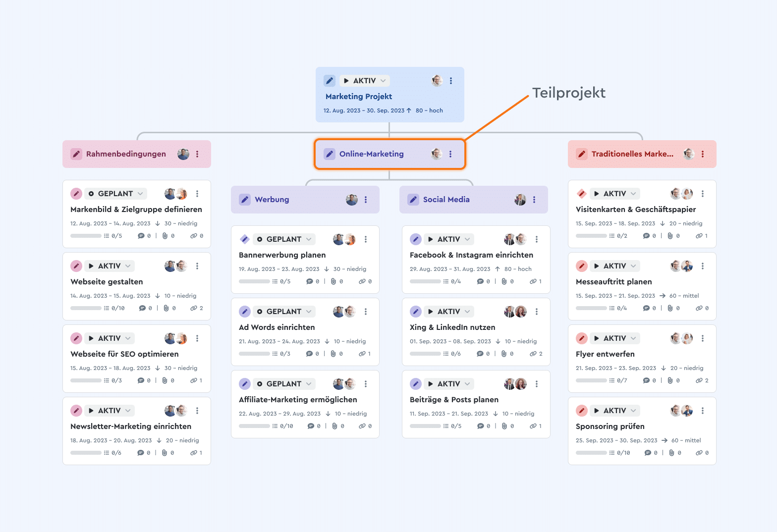Click comment icon on Facebook & Instagram card

480,281
